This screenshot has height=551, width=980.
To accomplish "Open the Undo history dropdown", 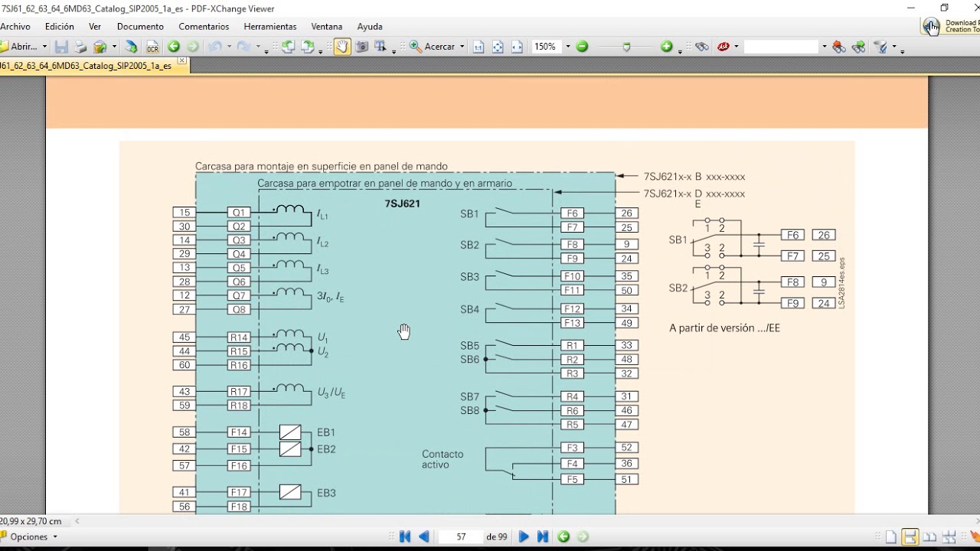I will [x=228, y=47].
